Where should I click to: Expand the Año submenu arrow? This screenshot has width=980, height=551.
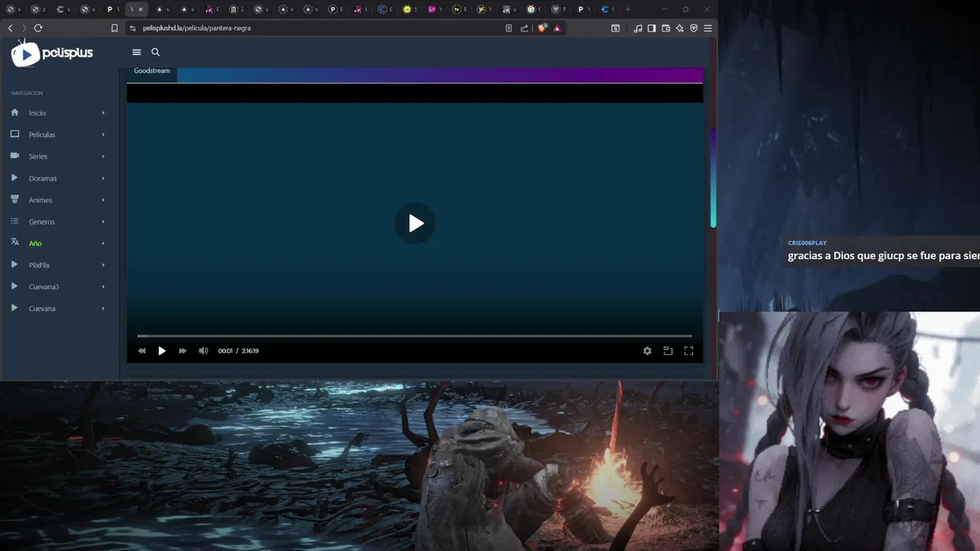pyautogui.click(x=103, y=243)
